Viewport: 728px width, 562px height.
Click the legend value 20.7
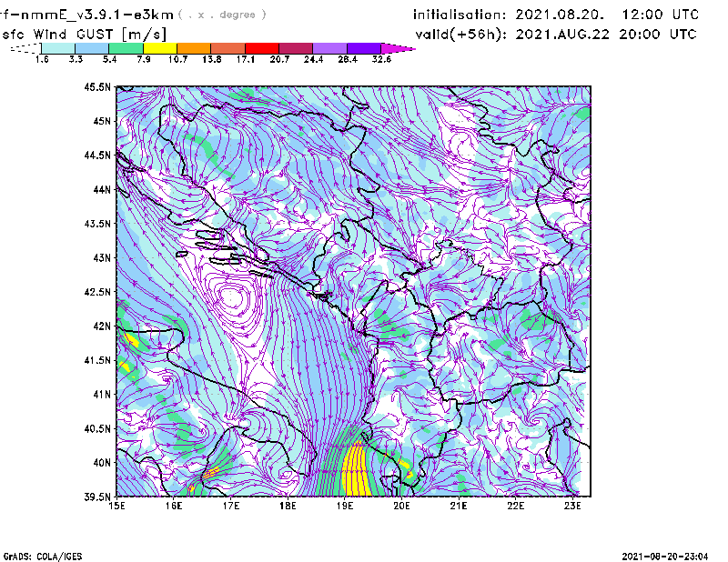279,59
